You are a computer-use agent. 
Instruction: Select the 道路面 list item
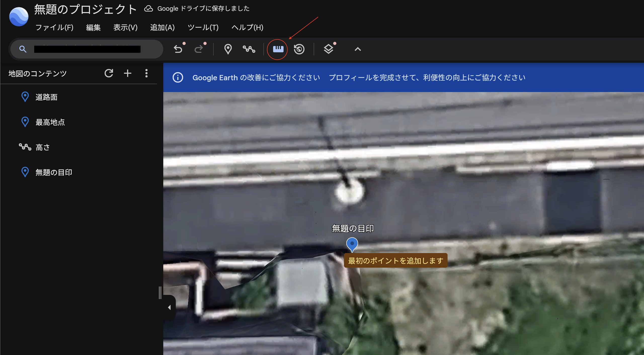pyautogui.click(x=78, y=97)
